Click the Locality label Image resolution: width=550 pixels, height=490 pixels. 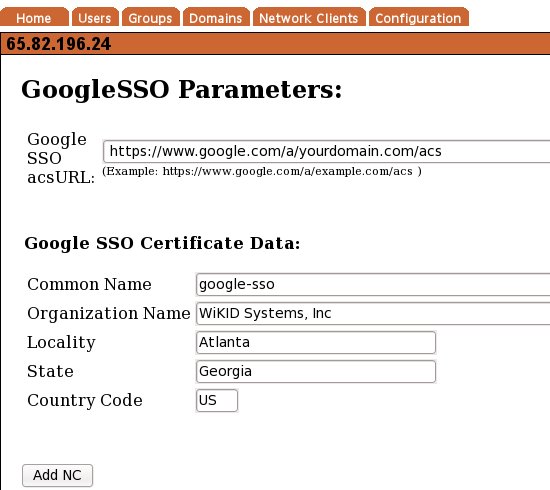coord(61,343)
